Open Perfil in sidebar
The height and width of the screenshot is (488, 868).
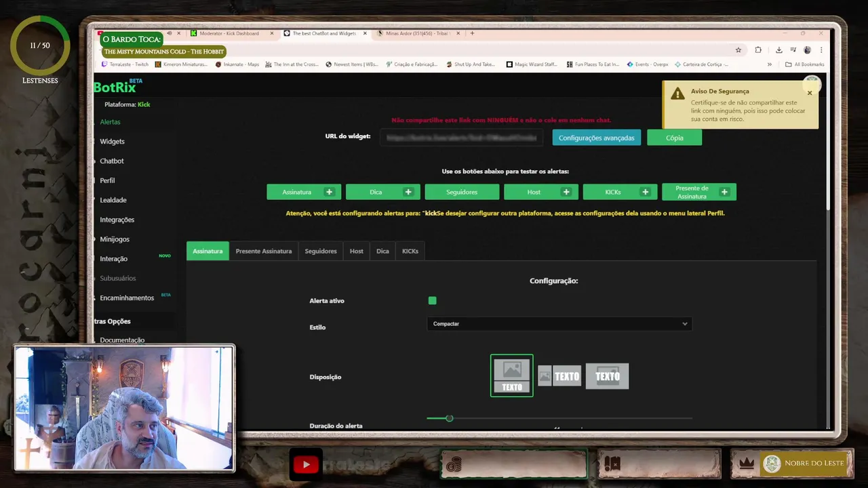pyautogui.click(x=107, y=181)
